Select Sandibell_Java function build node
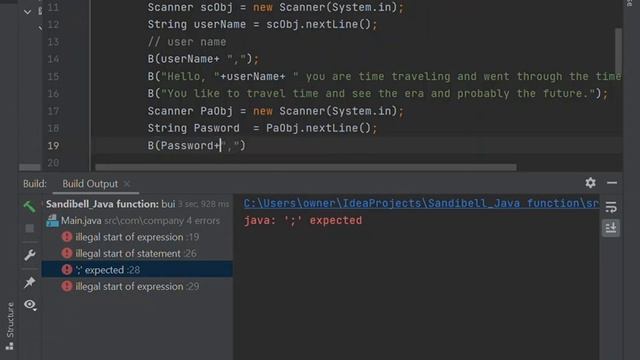This screenshot has height=360, width=640. 138,204
